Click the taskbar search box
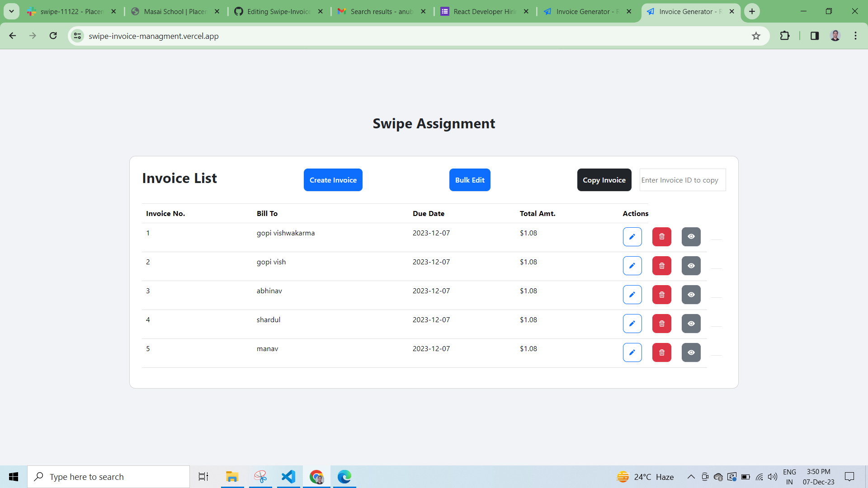This screenshot has height=488, width=868. pos(108,477)
